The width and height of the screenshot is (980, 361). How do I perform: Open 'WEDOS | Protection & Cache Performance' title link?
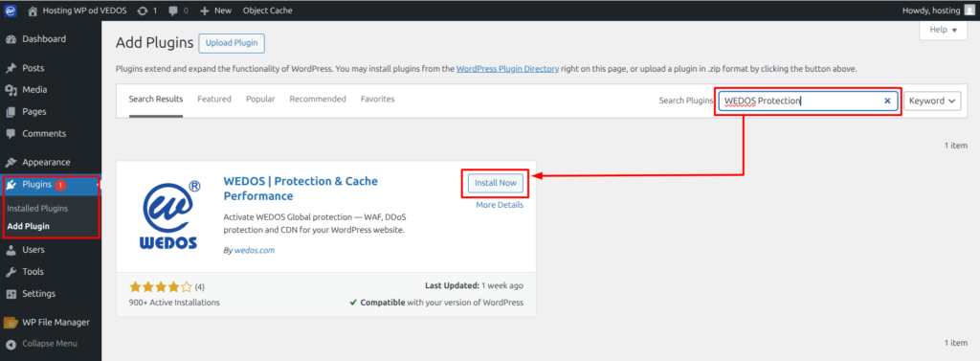pos(301,189)
